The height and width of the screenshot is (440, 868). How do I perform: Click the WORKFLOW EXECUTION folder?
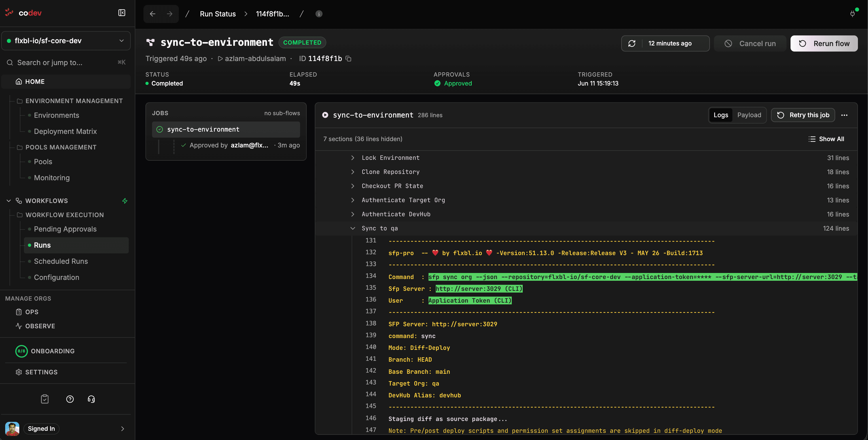60,215
